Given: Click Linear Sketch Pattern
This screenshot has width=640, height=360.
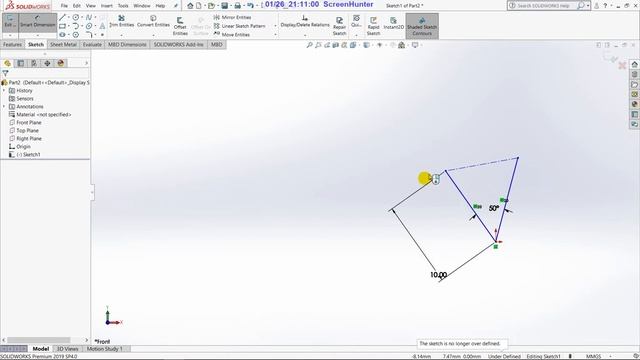Looking at the screenshot, I should [x=240, y=26].
